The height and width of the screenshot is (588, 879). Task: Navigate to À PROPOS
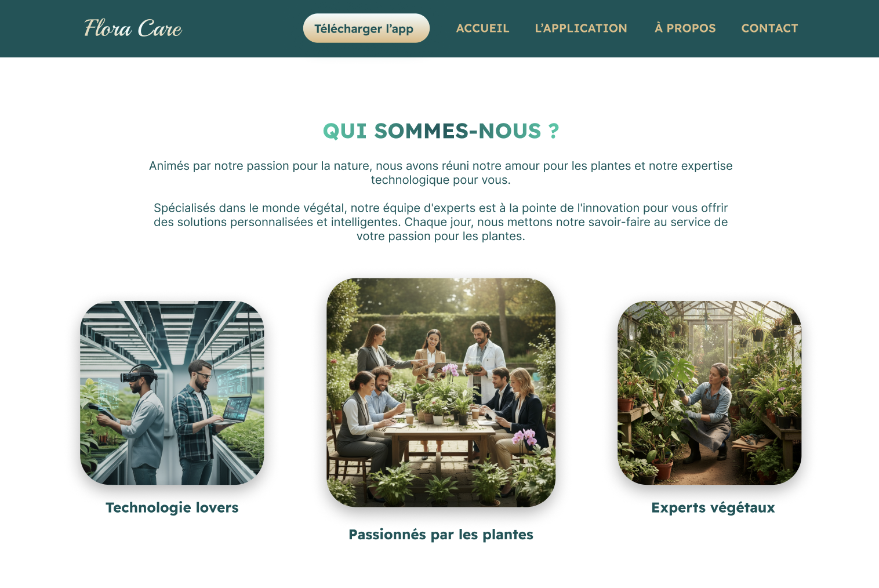point(685,28)
